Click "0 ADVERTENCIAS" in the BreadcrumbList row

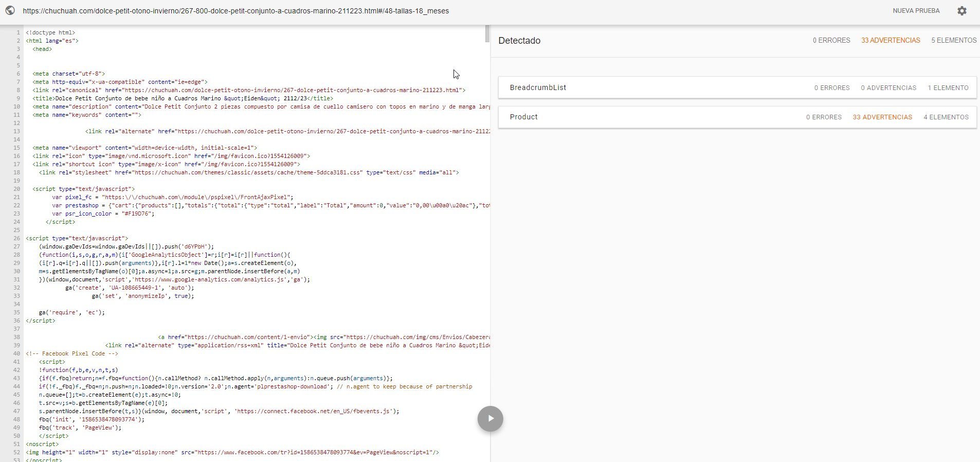(x=888, y=88)
